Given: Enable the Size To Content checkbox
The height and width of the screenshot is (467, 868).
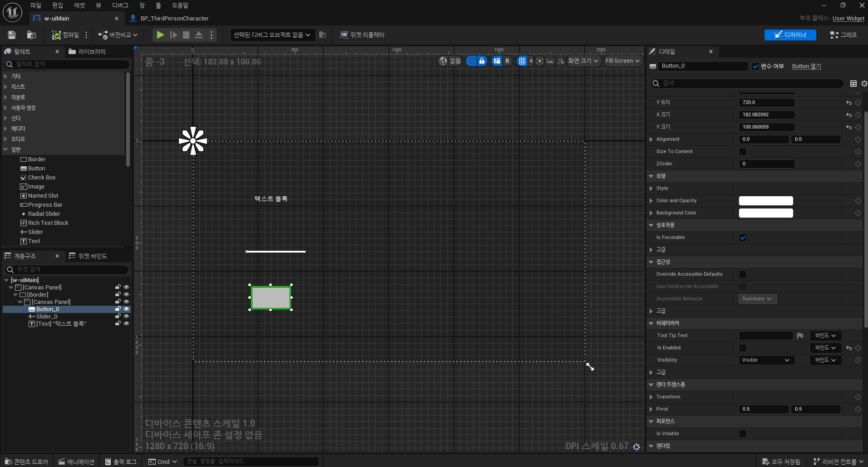Looking at the screenshot, I should pyautogui.click(x=743, y=152).
